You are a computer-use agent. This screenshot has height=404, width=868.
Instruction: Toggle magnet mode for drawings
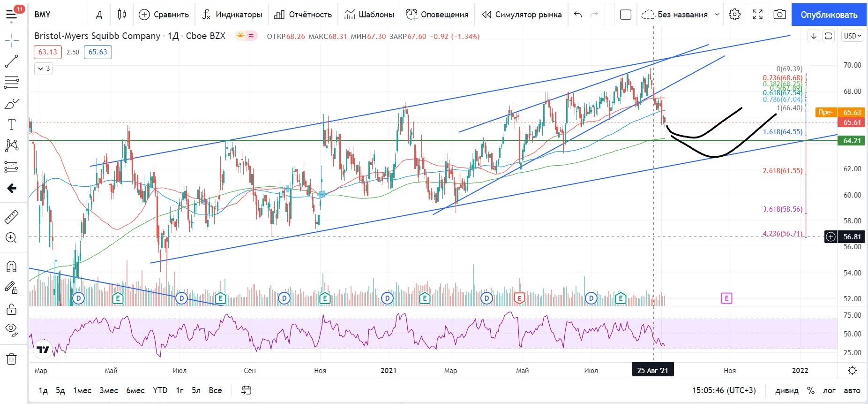(12, 267)
